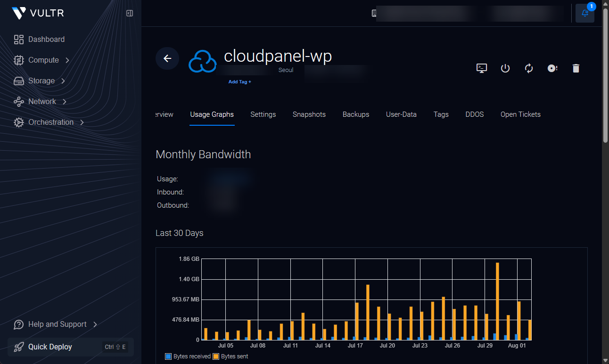Click the 953.67 MB axis label

[185, 299]
